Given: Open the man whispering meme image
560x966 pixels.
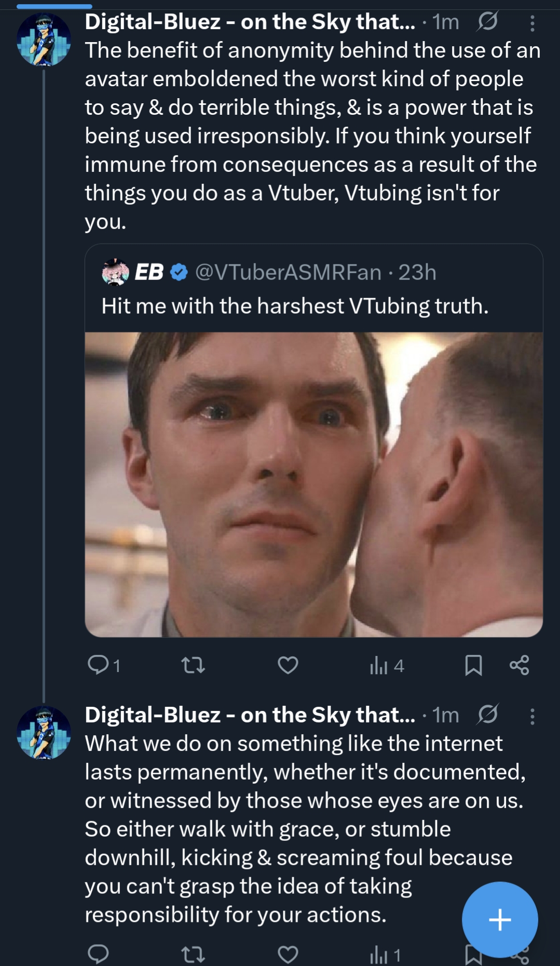Looking at the screenshot, I should (x=313, y=484).
